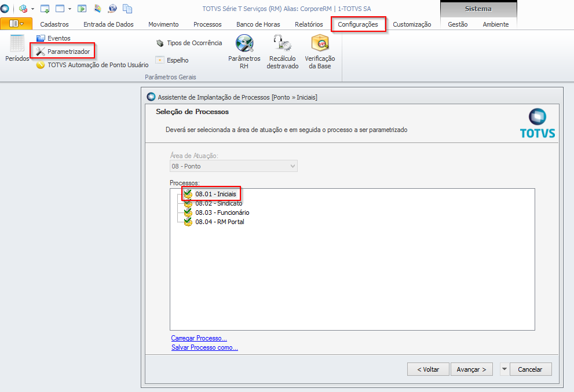Click the TOTVS logo in the wizard
574x392 pixels.
[x=538, y=123]
